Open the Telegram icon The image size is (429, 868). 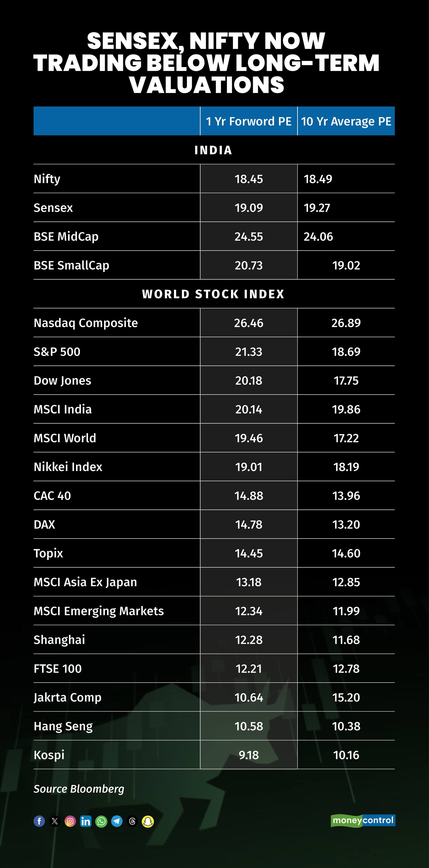[117, 822]
